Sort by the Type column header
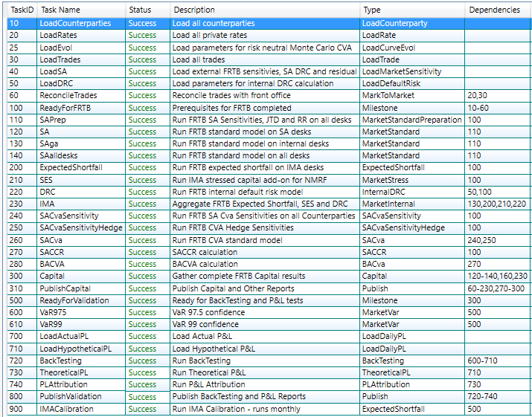 (x=412, y=10)
